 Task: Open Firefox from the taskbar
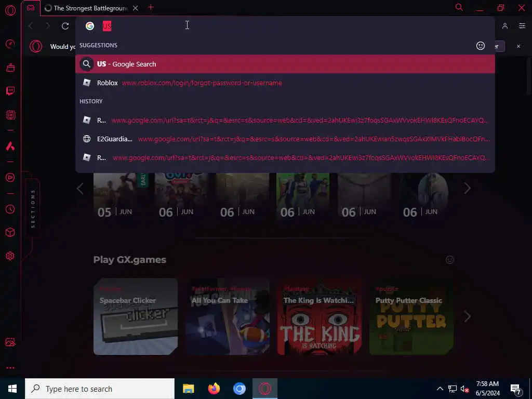pyautogui.click(x=214, y=389)
